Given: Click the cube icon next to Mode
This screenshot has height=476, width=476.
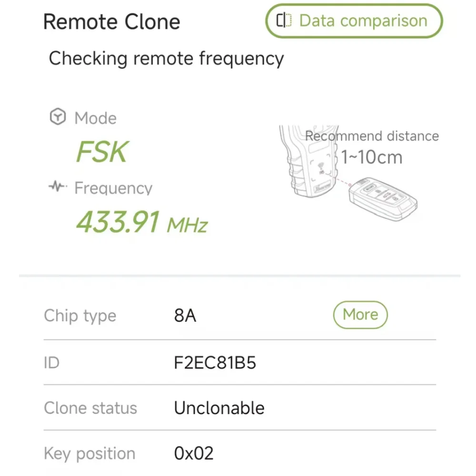Looking at the screenshot, I should tap(58, 117).
